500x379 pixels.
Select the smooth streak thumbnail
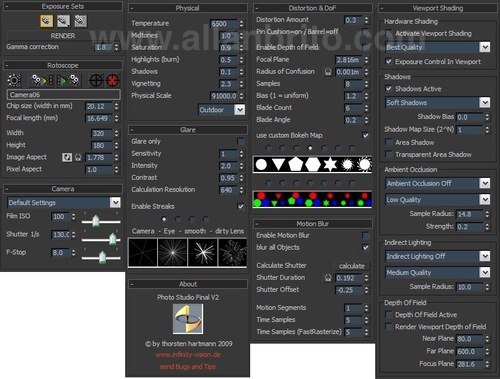[x=203, y=252]
